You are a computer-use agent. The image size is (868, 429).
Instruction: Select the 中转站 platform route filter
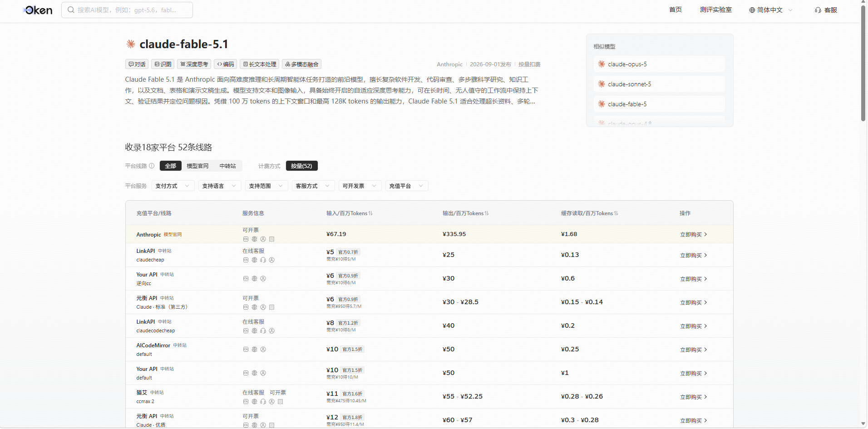click(x=227, y=166)
